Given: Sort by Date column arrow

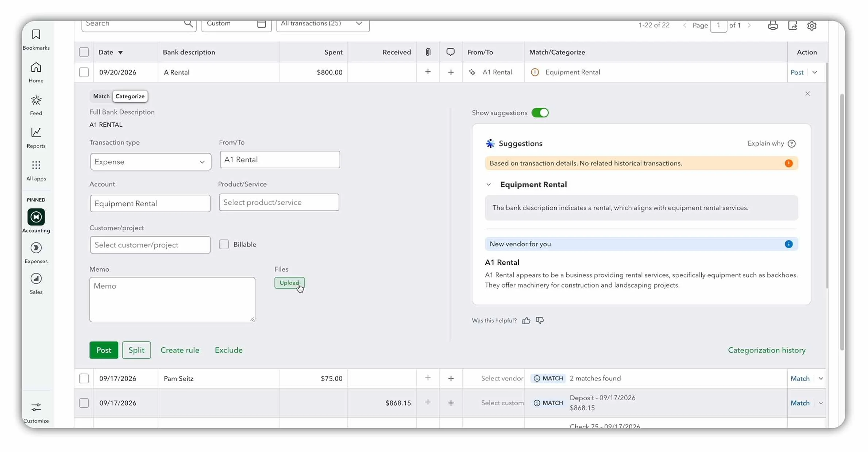Looking at the screenshot, I should pos(120,53).
